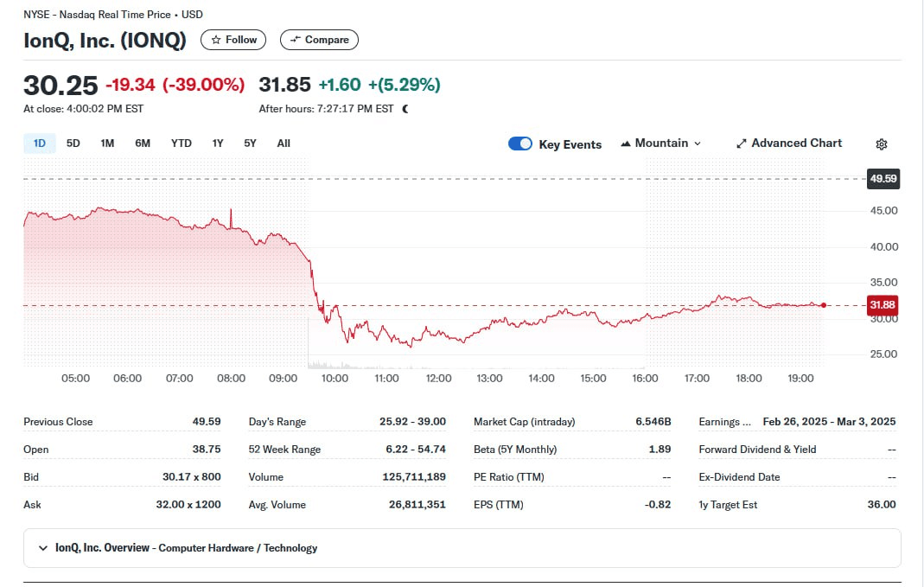Switch to the 1M range
924x587 pixels.
[107, 144]
